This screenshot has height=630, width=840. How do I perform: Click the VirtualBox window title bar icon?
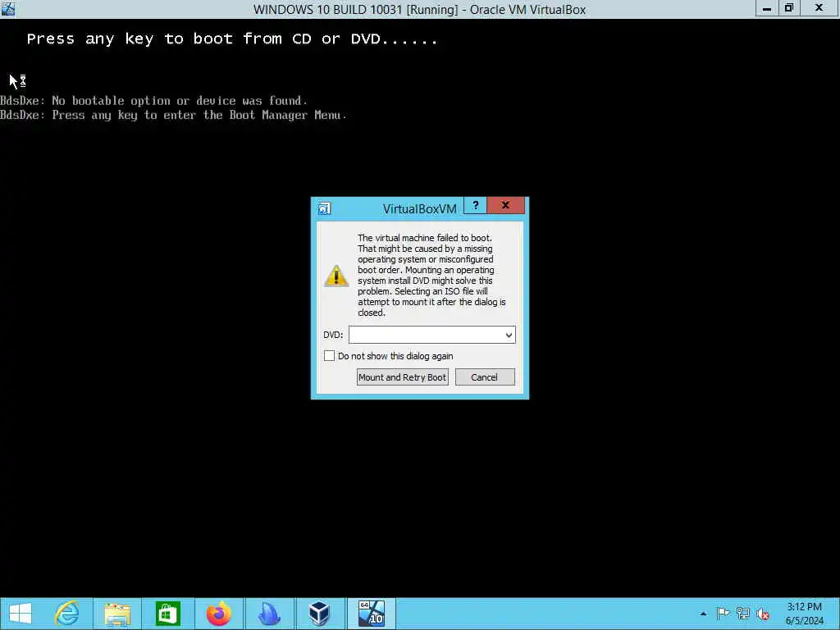8,8
